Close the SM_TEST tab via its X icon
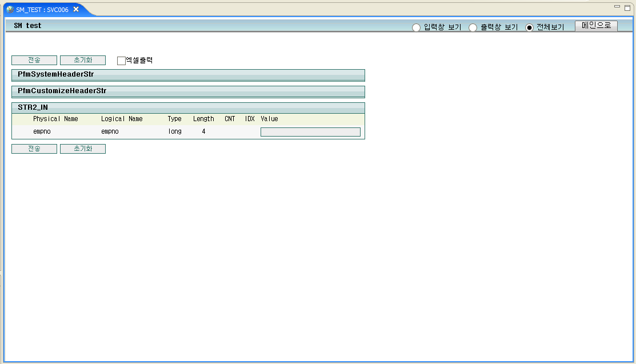Screen dimensions: 636x364 (x=76, y=9)
